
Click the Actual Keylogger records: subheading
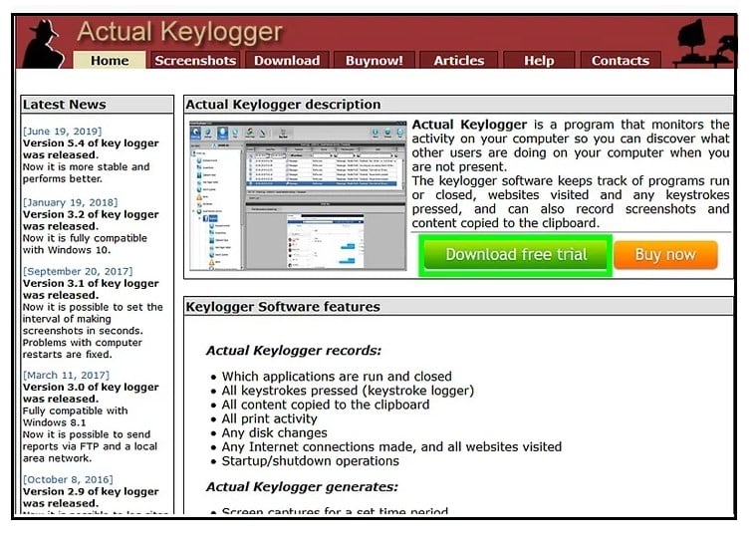click(294, 351)
